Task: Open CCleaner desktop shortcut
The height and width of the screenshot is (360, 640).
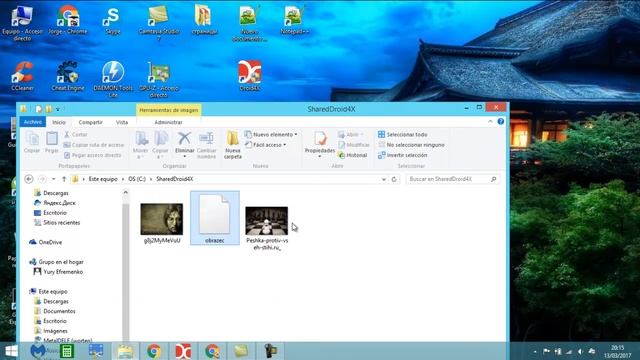Action: [22, 76]
